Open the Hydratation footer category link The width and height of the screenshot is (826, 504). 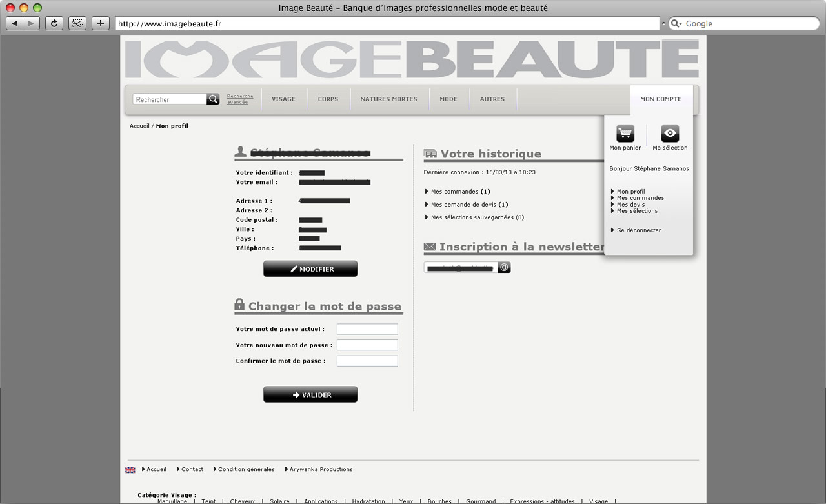[368, 501]
